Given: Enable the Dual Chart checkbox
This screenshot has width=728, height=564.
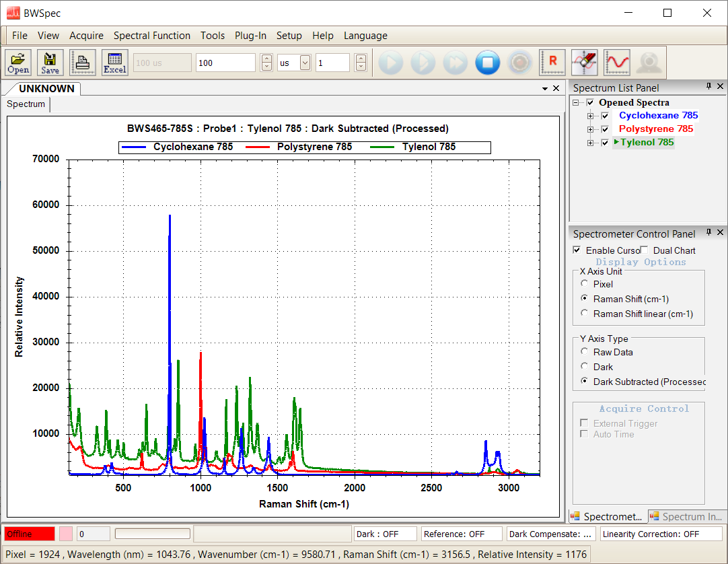Looking at the screenshot, I should point(644,250).
